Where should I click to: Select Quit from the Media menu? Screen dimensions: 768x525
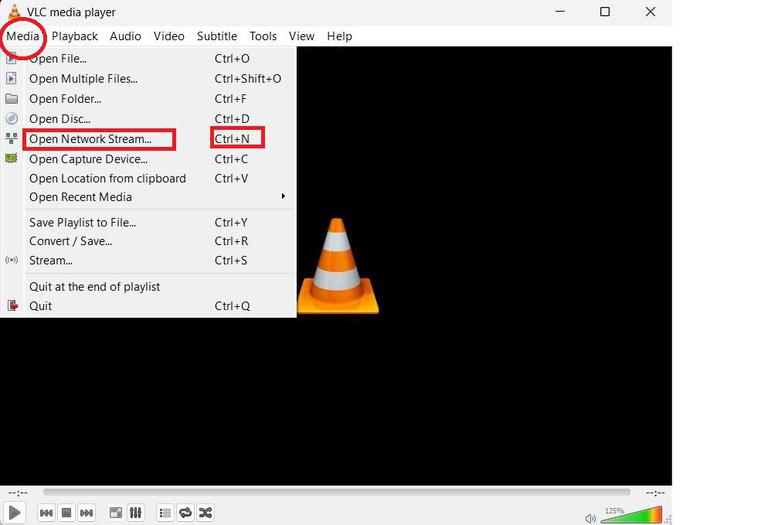coord(148,306)
